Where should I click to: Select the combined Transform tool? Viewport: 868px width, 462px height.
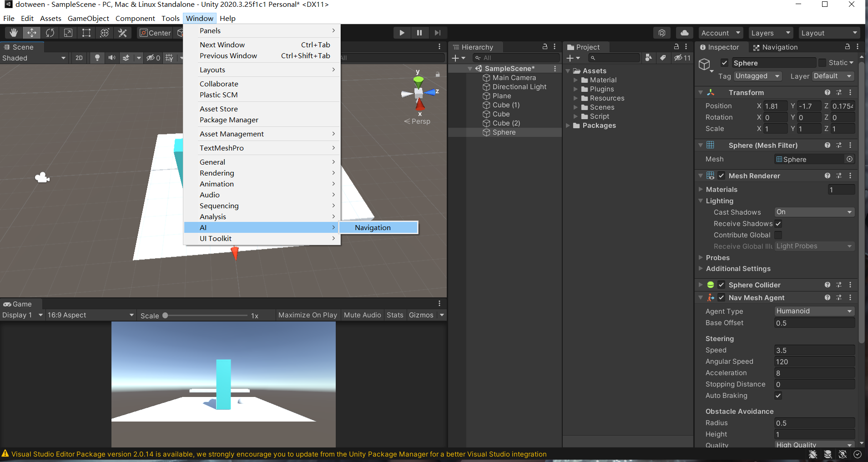point(105,33)
